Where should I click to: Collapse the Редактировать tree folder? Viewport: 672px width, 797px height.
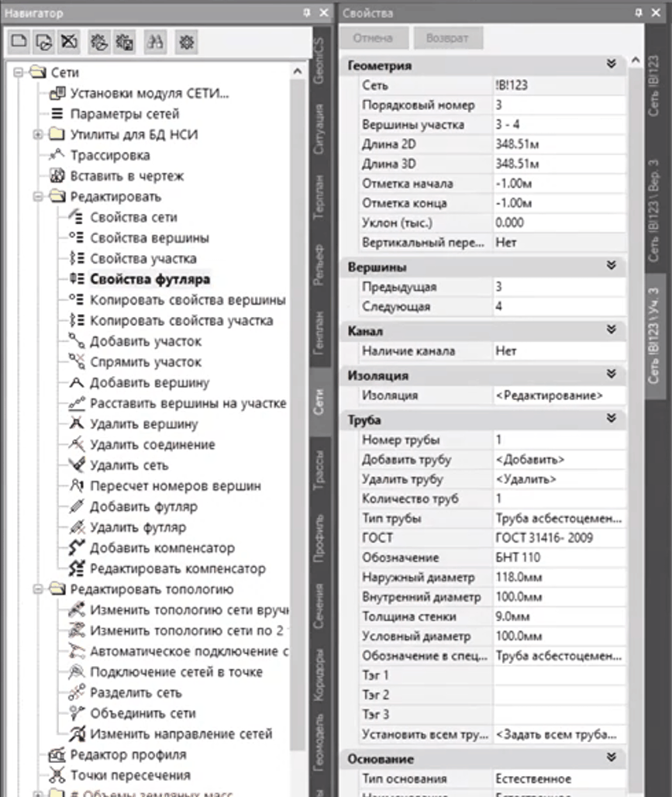[37, 197]
